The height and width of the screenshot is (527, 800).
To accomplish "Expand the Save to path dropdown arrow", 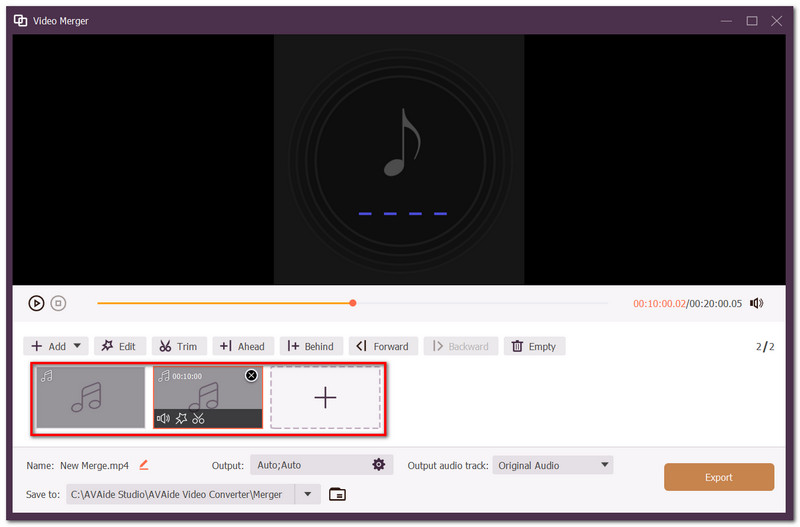I will [308, 494].
